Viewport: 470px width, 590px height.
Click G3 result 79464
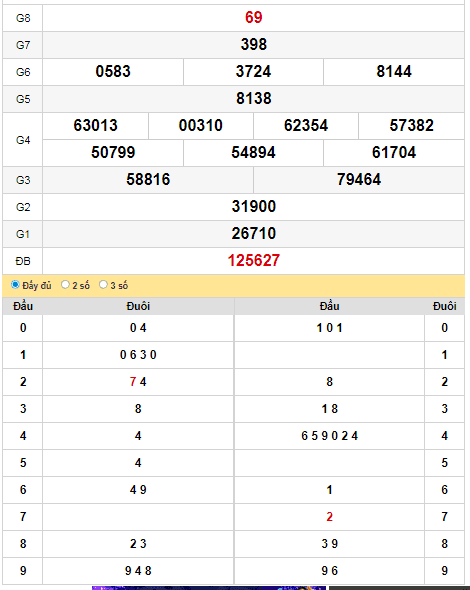(359, 179)
